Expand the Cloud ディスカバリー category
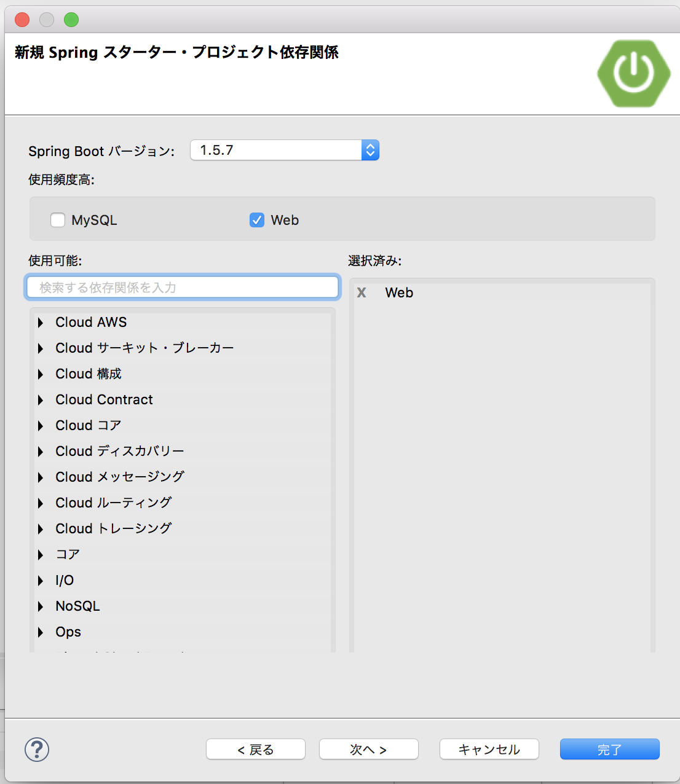The width and height of the screenshot is (680, 784). coord(41,452)
